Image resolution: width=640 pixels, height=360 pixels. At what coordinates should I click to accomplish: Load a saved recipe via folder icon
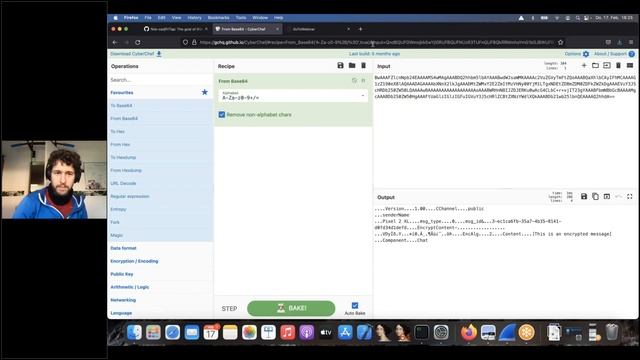click(x=352, y=66)
